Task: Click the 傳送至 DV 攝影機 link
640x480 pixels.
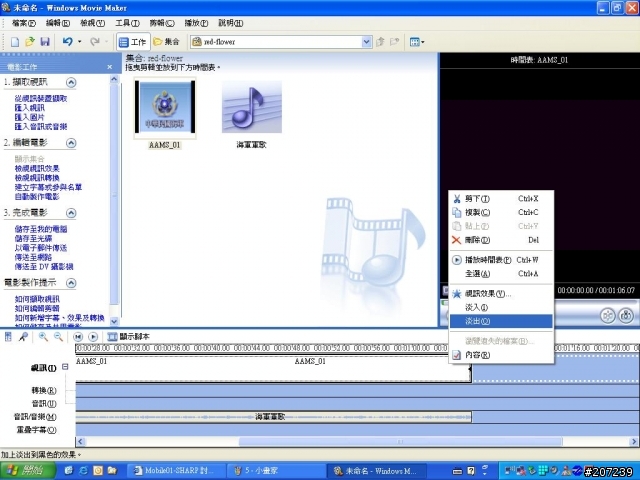Action: 44,267
